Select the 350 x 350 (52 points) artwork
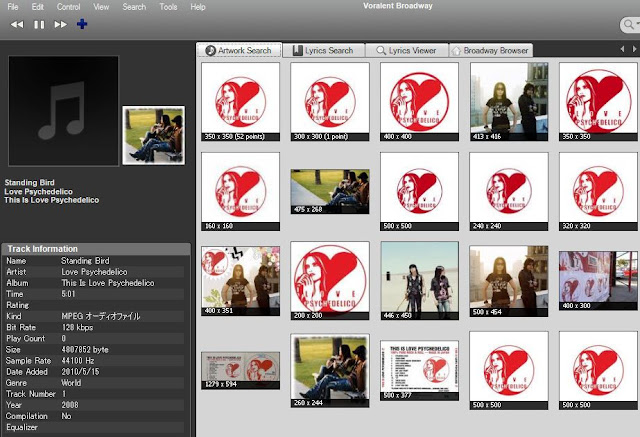This screenshot has height=437, width=640. [x=240, y=101]
